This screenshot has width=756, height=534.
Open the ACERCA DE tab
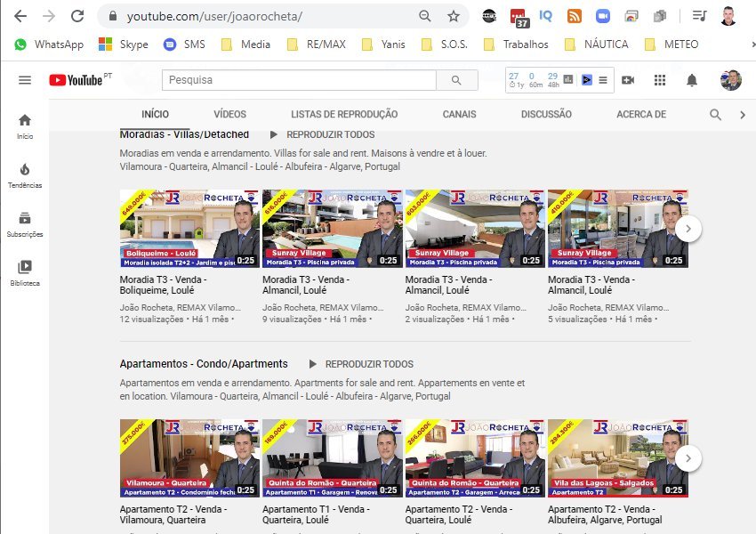click(x=641, y=114)
